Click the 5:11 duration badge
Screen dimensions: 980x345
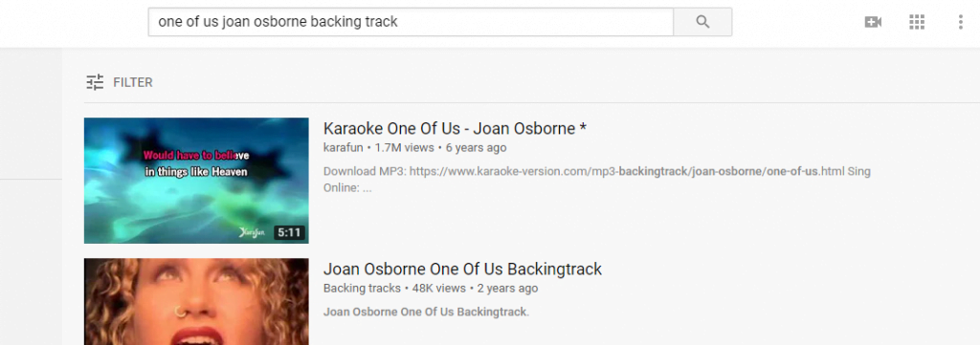(289, 232)
